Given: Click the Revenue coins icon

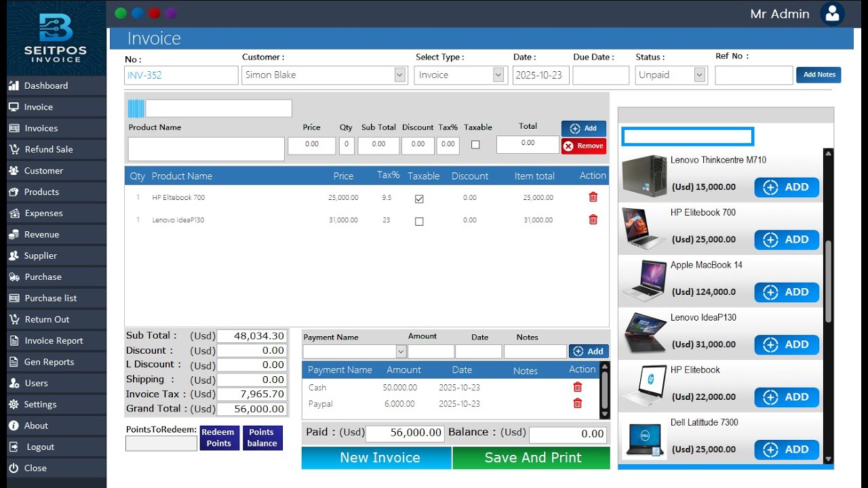Looking at the screenshot, I should pos(14,235).
